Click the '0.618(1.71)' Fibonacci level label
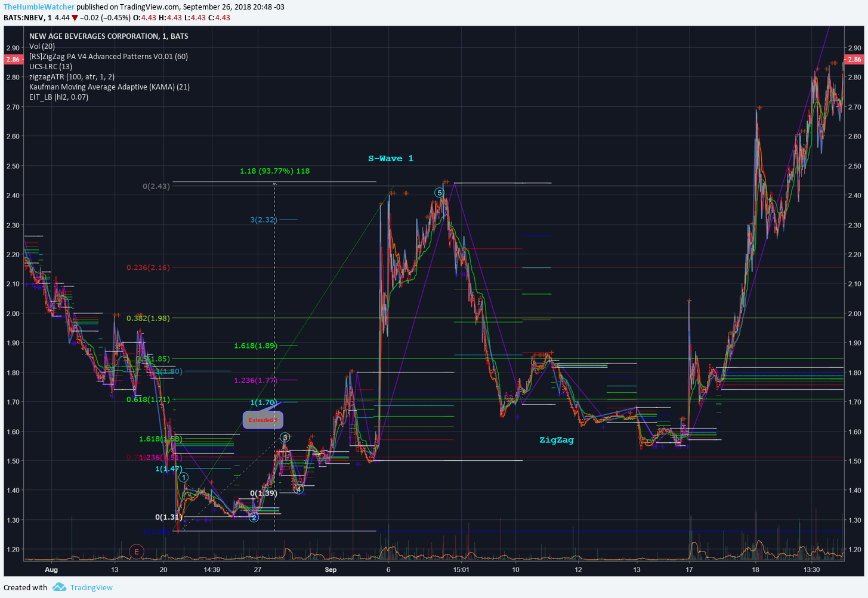Viewport: 868px width, 598px height. tap(148, 399)
